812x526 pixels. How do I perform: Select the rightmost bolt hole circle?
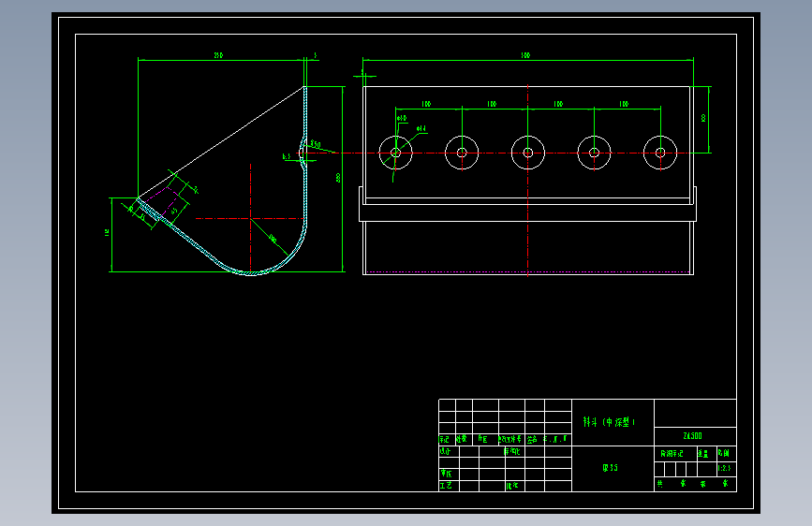tap(660, 153)
